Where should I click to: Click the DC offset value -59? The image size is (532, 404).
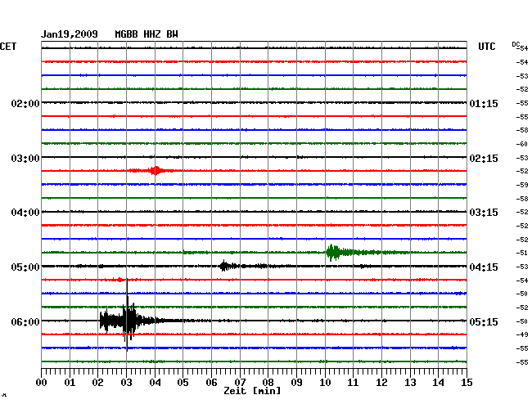[x=522, y=185]
